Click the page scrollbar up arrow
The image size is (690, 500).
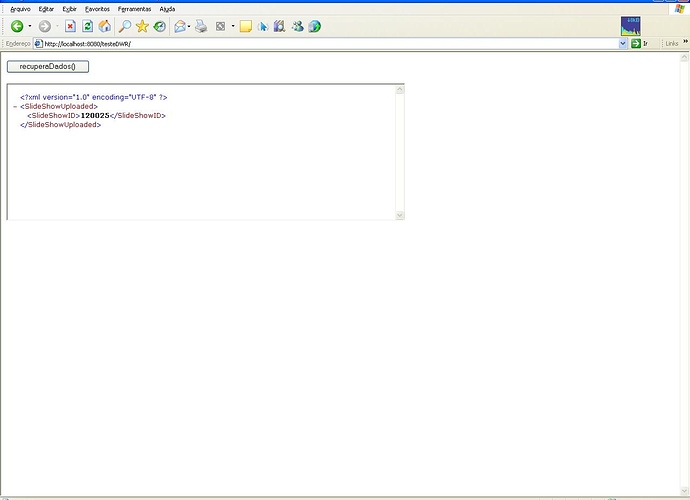(684, 57)
